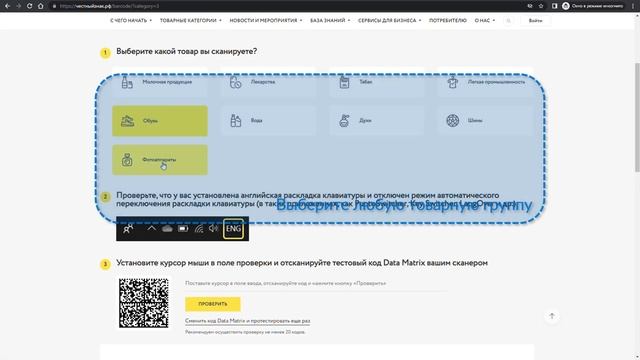Expand the 'База знаний' menu
The width and height of the screenshot is (640, 360).
330,20
